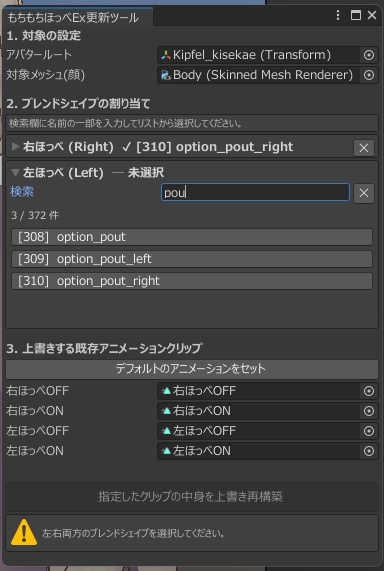Maximize the もちもちほっぺEx更新ツール window
384x571 pixels.
[356, 15]
